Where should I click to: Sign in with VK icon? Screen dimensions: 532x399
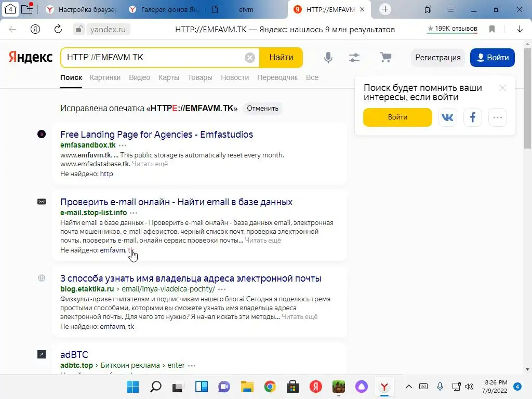pyautogui.click(x=447, y=117)
